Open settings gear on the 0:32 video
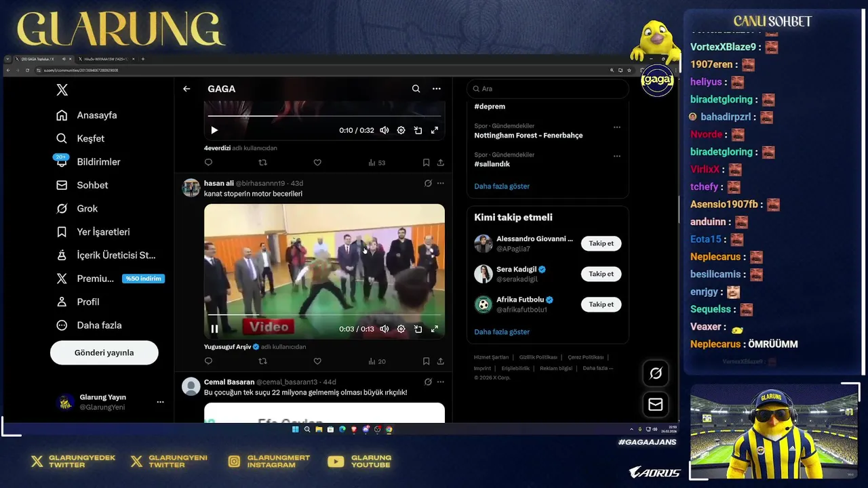868x488 pixels. point(401,130)
